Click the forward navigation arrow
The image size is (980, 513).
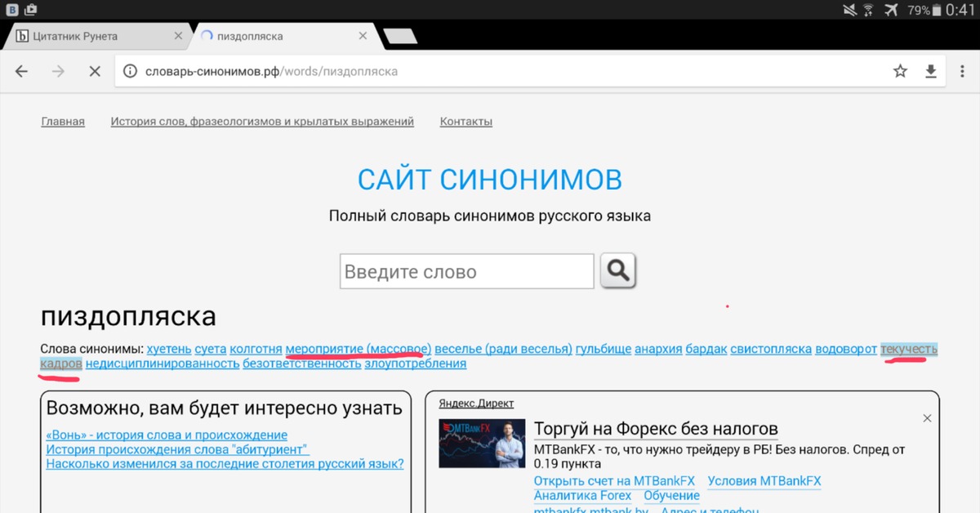coord(58,71)
